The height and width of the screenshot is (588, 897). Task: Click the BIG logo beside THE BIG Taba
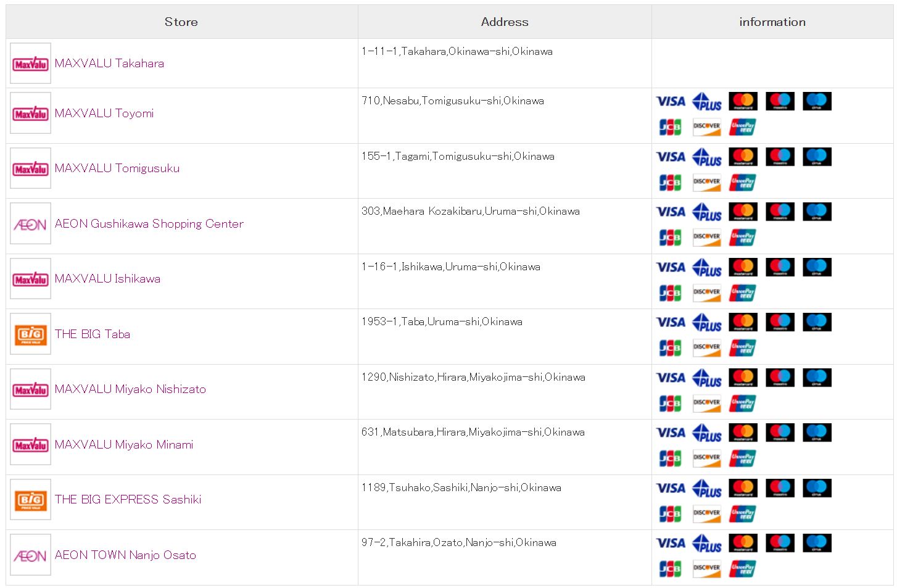click(x=31, y=334)
